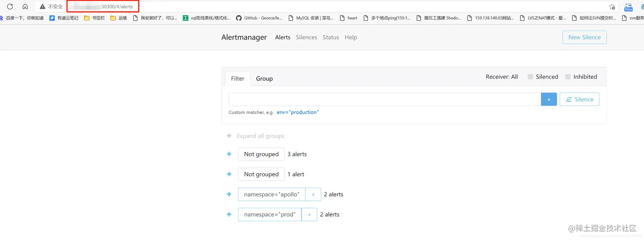The image size is (644, 240).
Task: Click Expand all groups
Action: click(260, 136)
